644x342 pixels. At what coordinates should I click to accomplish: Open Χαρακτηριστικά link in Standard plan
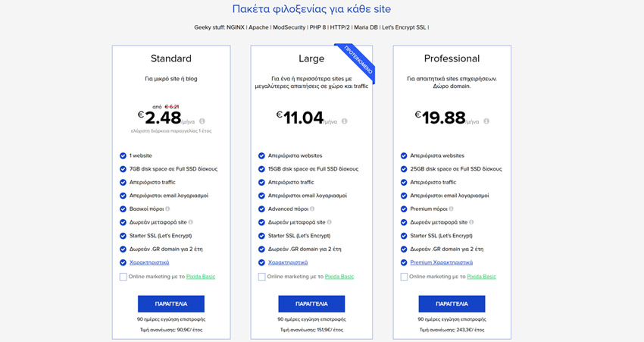149,262
